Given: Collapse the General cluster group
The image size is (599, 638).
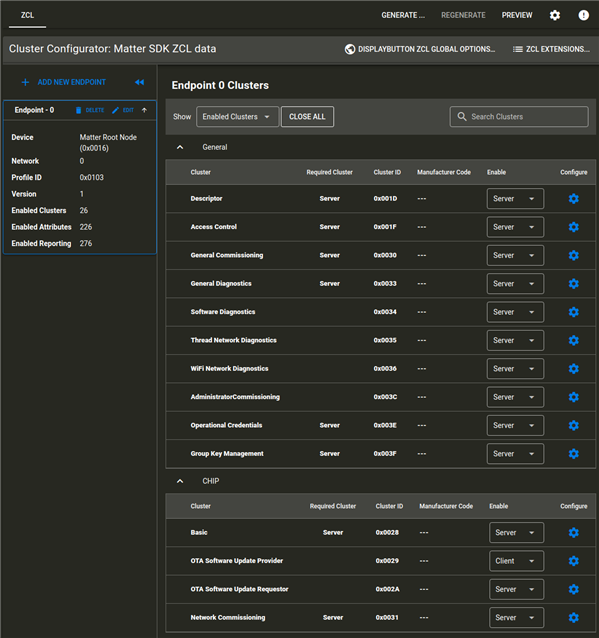Looking at the screenshot, I should (180, 147).
